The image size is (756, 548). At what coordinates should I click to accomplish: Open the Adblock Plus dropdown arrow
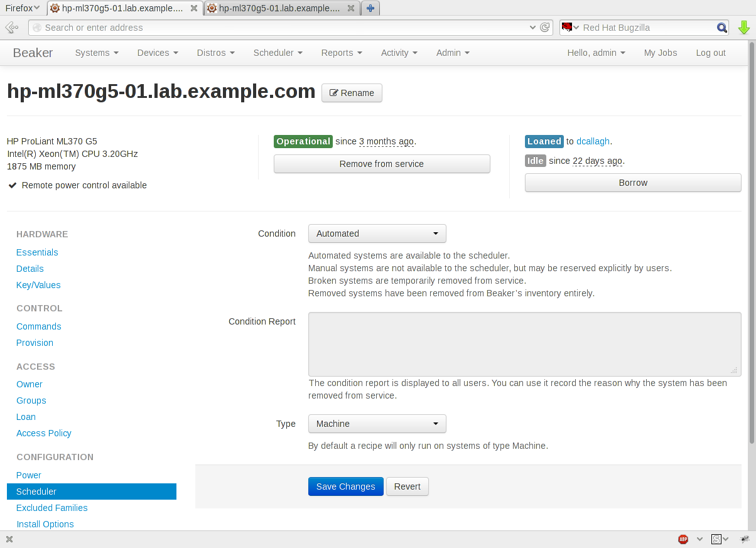(699, 539)
